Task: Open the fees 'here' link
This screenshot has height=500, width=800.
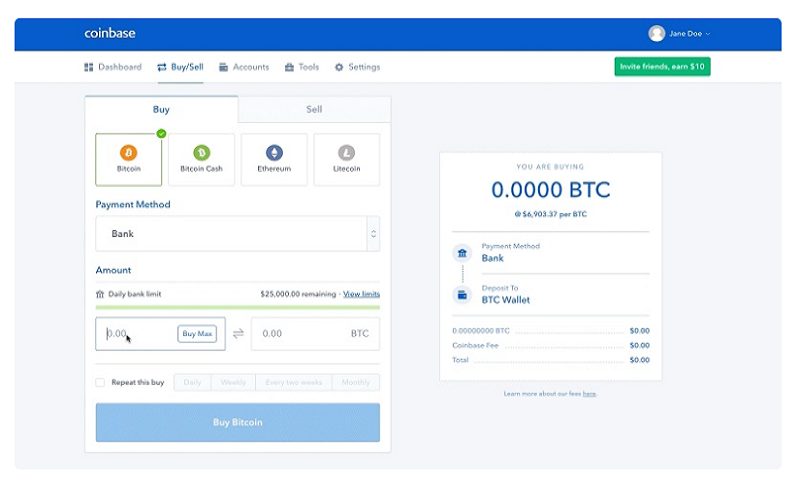Action: (589, 394)
